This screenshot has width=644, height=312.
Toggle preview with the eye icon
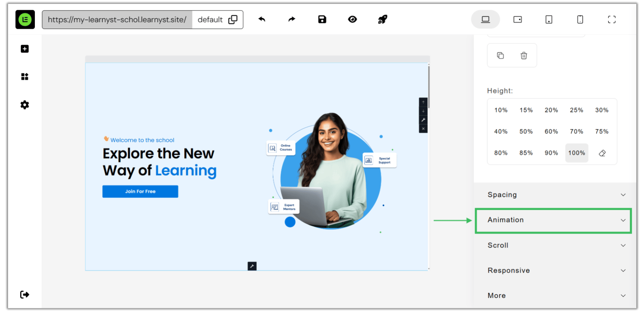point(352,19)
